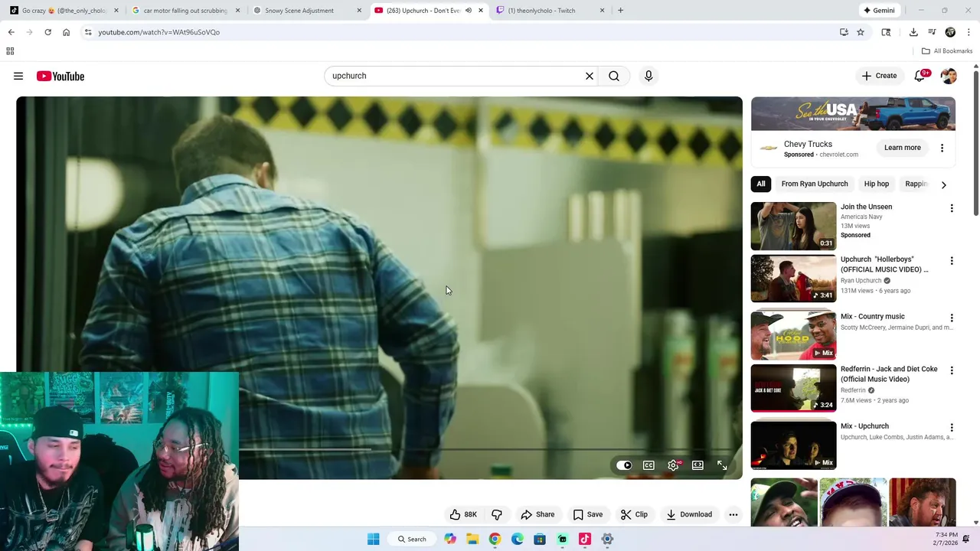Toggle the autoplay switch
The height and width of the screenshot is (551, 980).
click(x=624, y=465)
